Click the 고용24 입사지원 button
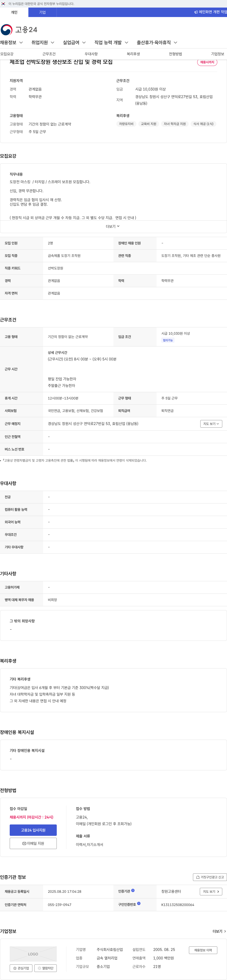The height and width of the screenshot is (980, 227). coord(33,830)
